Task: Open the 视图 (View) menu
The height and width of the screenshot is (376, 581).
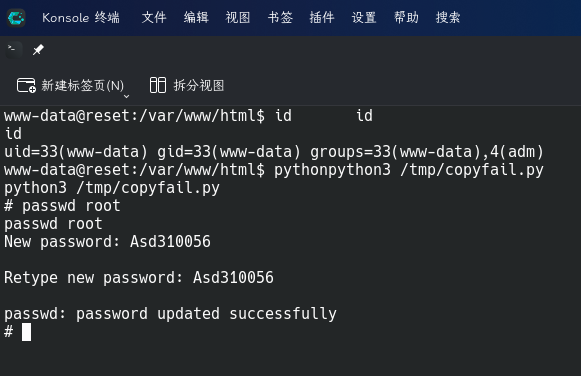Action: pyautogui.click(x=238, y=17)
